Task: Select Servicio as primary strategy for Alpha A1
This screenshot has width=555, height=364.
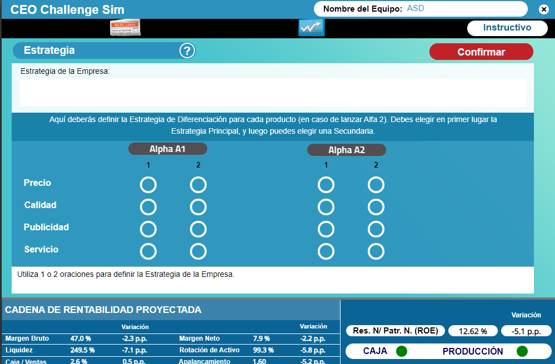Action: (x=148, y=252)
